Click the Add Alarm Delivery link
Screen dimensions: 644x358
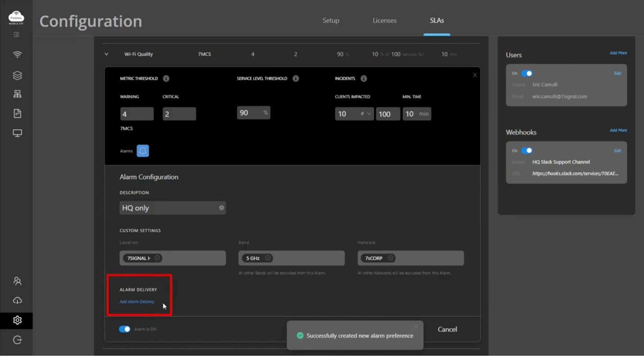(137, 302)
